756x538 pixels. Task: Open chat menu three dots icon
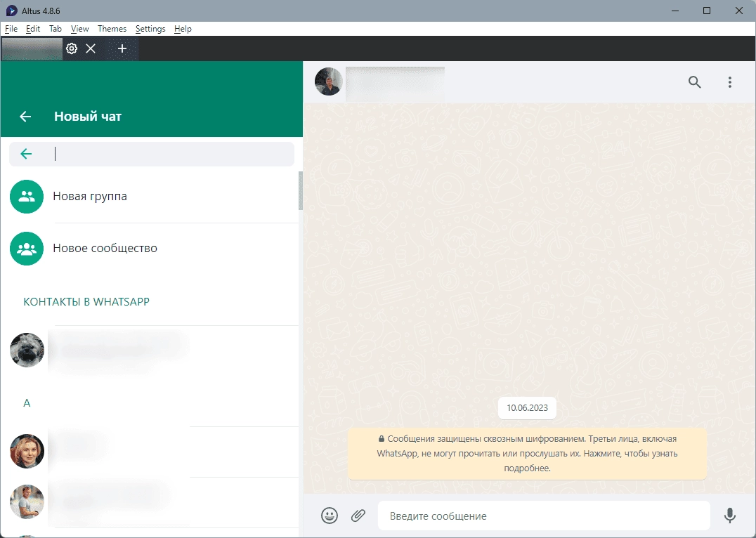(x=729, y=82)
